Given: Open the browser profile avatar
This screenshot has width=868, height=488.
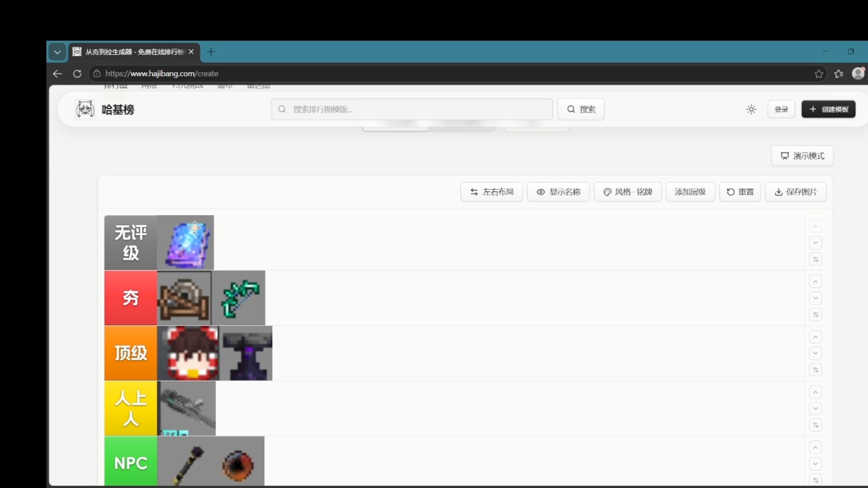Looking at the screenshot, I should point(858,73).
